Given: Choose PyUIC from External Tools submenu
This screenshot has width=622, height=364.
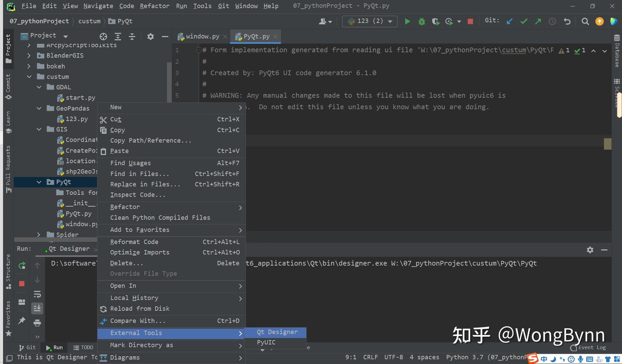Looking at the screenshot, I should coord(266,342).
